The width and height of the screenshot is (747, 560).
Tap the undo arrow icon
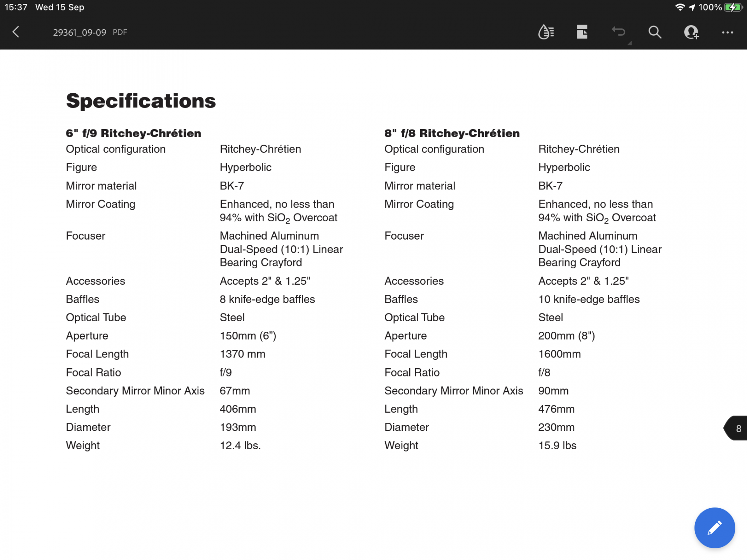[x=619, y=31]
